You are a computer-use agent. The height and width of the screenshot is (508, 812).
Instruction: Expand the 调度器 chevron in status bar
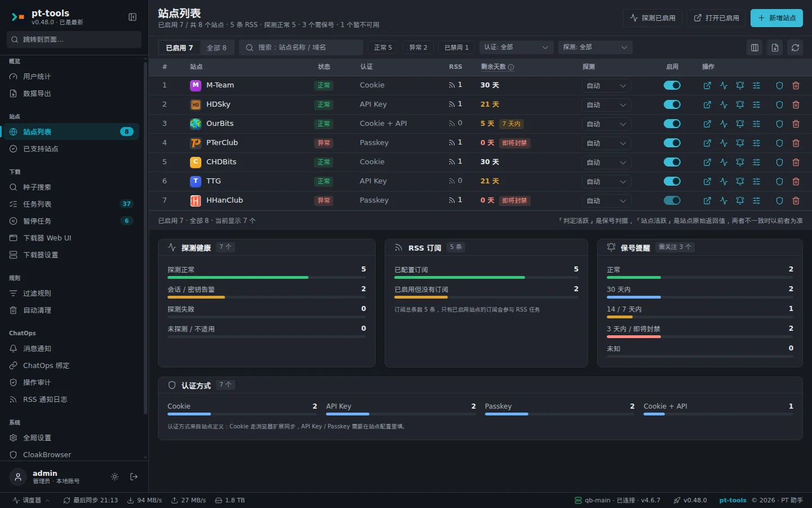[47, 501]
